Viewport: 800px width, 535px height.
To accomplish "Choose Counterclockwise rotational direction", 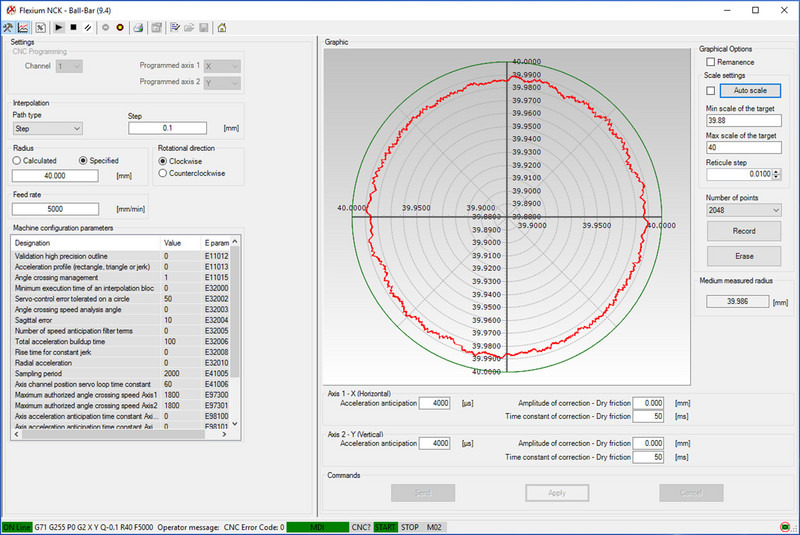I will pyautogui.click(x=164, y=173).
